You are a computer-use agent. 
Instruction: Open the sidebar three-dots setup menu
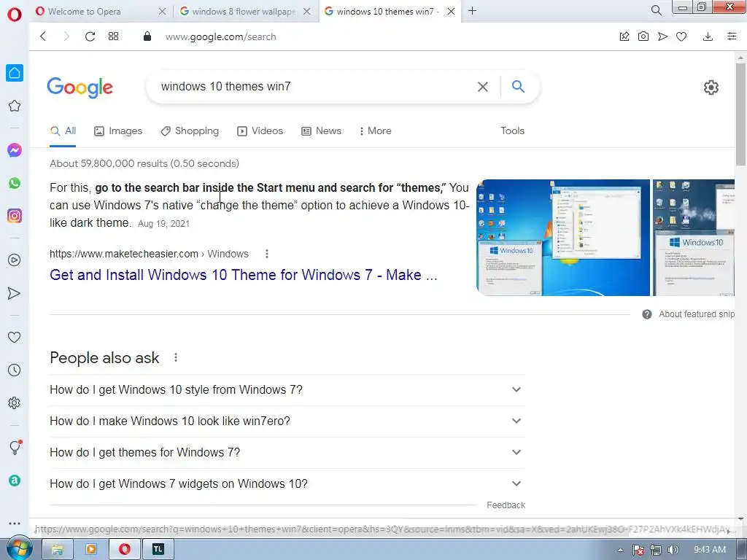(15, 523)
